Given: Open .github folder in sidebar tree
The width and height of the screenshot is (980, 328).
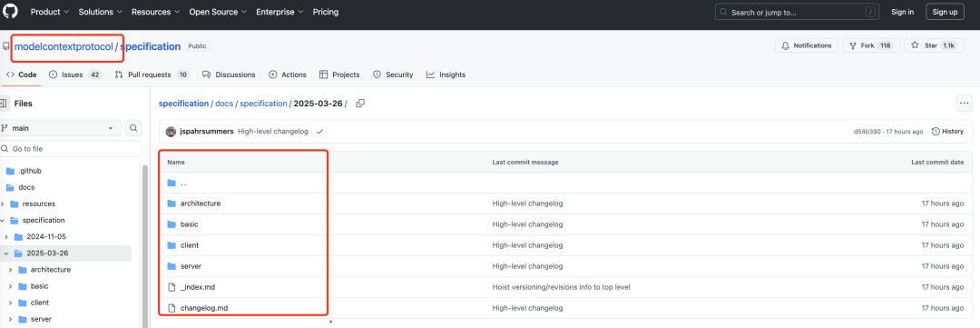Looking at the screenshot, I should pyautogui.click(x=29, y=170).
